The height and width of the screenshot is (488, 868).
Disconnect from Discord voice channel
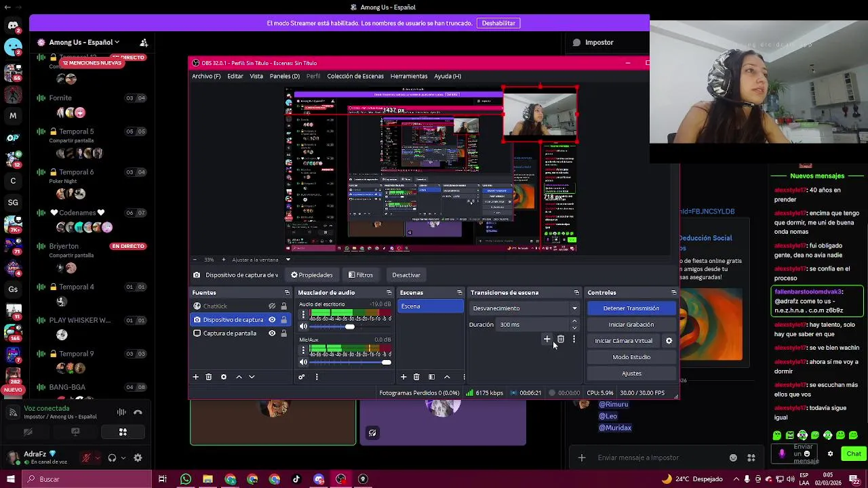(x=138, y=412)
